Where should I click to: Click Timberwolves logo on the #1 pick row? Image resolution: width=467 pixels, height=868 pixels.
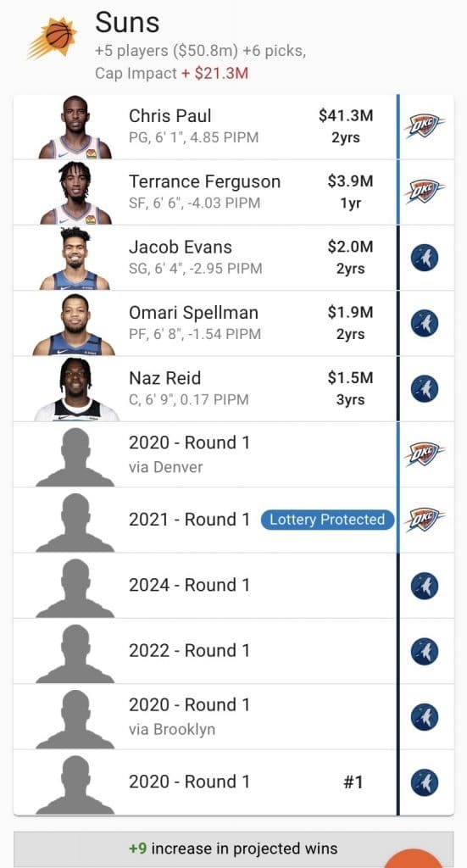pos(425,782)
